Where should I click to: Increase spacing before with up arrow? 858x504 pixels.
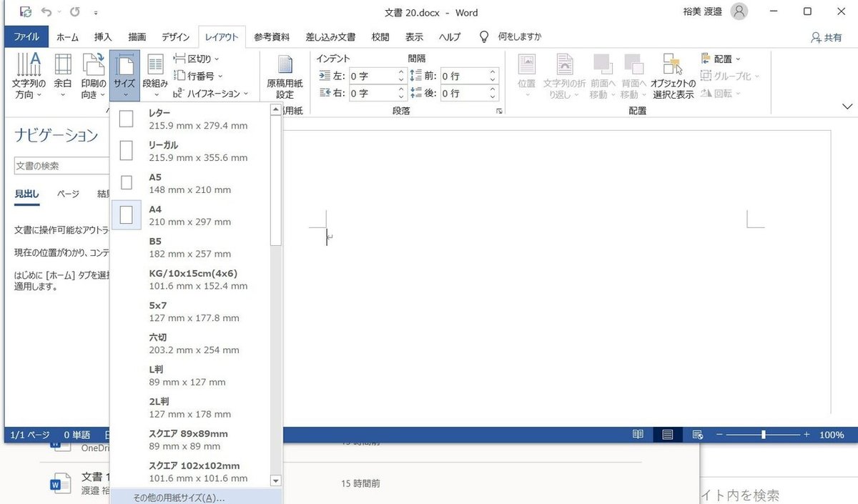pyautogui.click(x=493, y=72)
